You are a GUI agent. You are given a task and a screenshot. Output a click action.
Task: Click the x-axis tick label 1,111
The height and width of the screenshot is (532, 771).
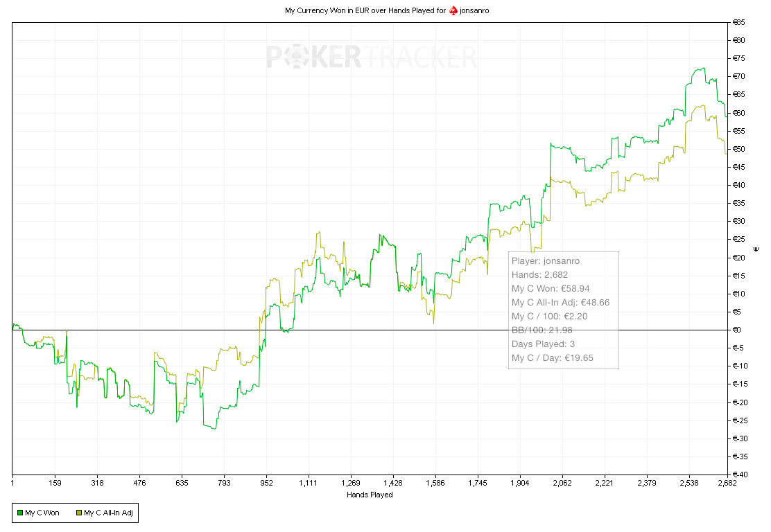coord(309,483)
